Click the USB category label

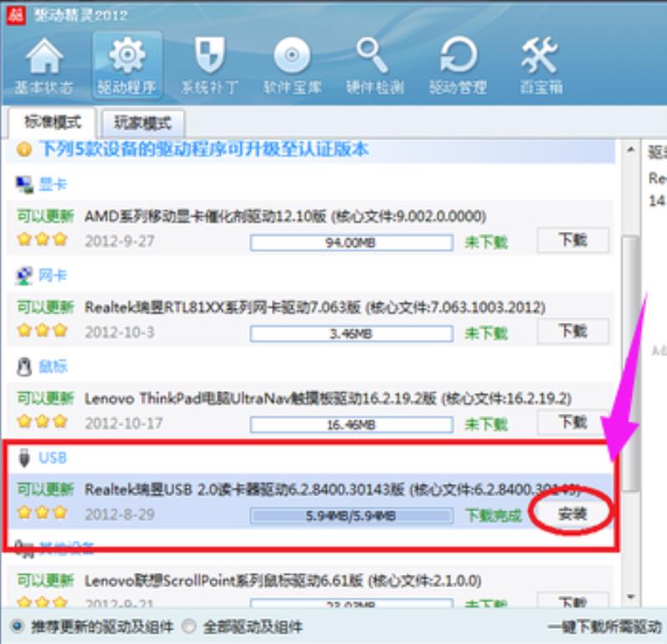click(x=53, y=458)
